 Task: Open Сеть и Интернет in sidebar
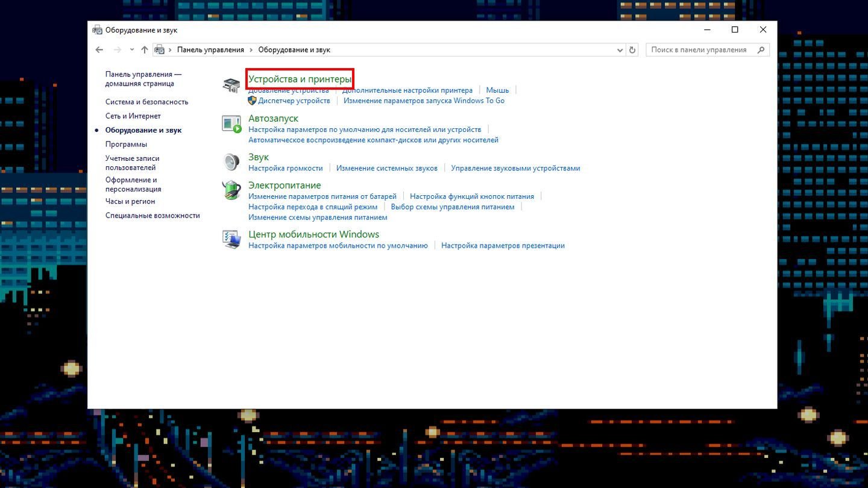coord(133,116)
